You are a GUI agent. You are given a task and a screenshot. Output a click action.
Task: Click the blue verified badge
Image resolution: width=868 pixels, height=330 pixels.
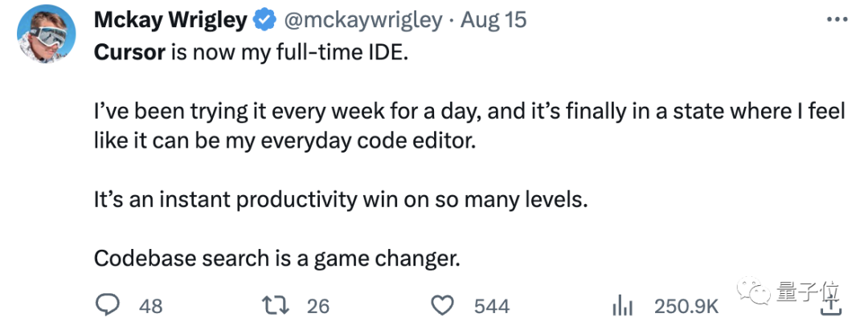coord(264,21)
